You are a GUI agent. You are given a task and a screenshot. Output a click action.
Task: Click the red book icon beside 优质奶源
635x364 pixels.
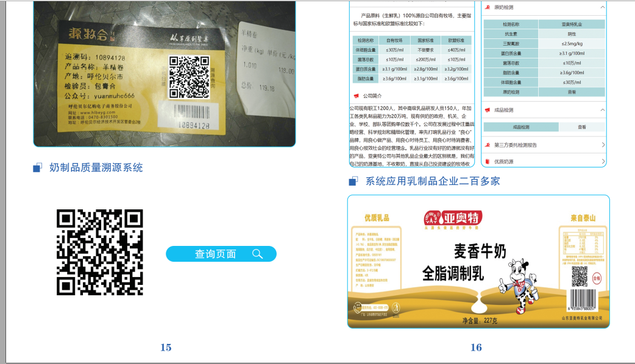(488, 161)
